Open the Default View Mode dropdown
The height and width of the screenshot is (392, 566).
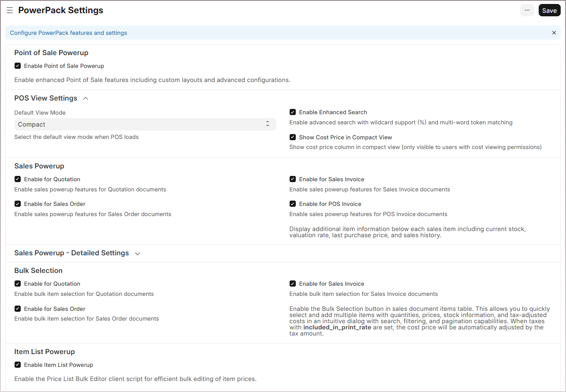145,124
